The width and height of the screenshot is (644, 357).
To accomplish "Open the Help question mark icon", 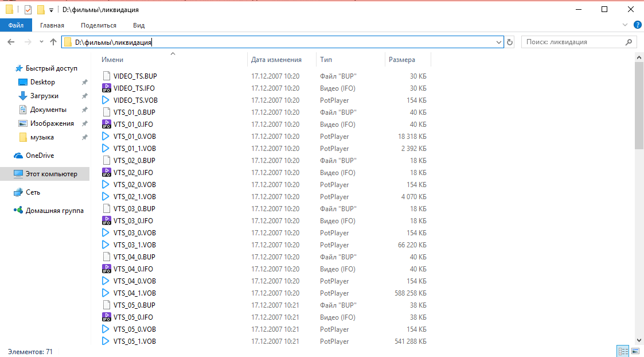I will [x=637, y=25].
